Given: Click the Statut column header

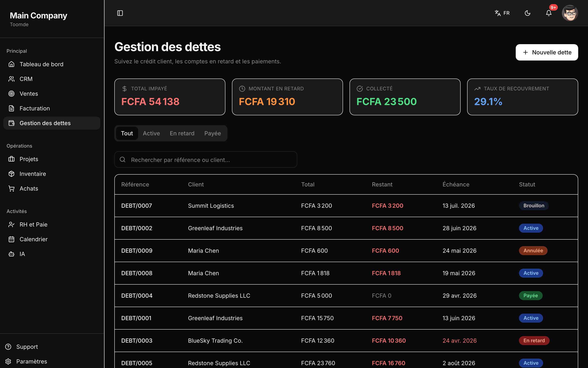Looking at the screenshot, I should pos(527,184).
